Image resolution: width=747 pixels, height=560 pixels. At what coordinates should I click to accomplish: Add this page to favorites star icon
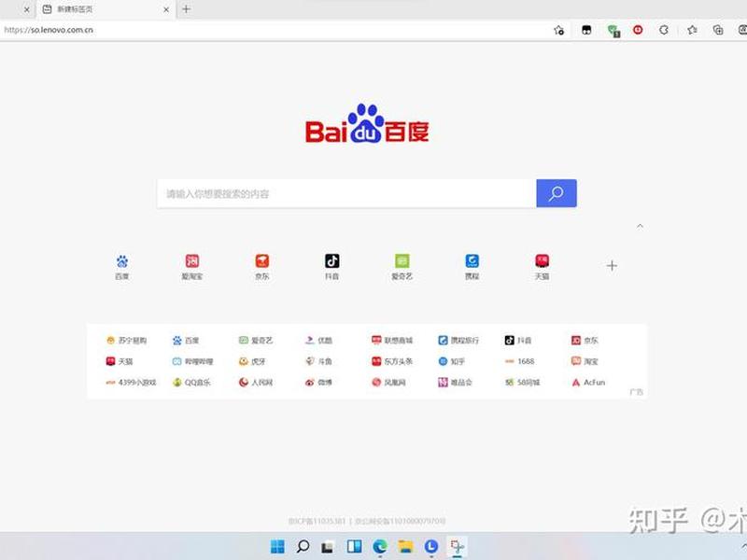coord(559,31)
